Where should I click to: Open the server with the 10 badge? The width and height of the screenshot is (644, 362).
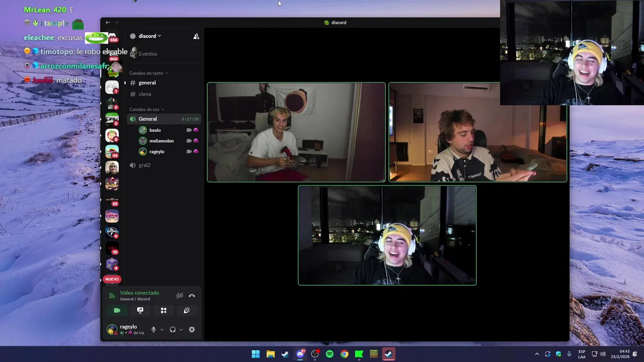coord(112,248)
